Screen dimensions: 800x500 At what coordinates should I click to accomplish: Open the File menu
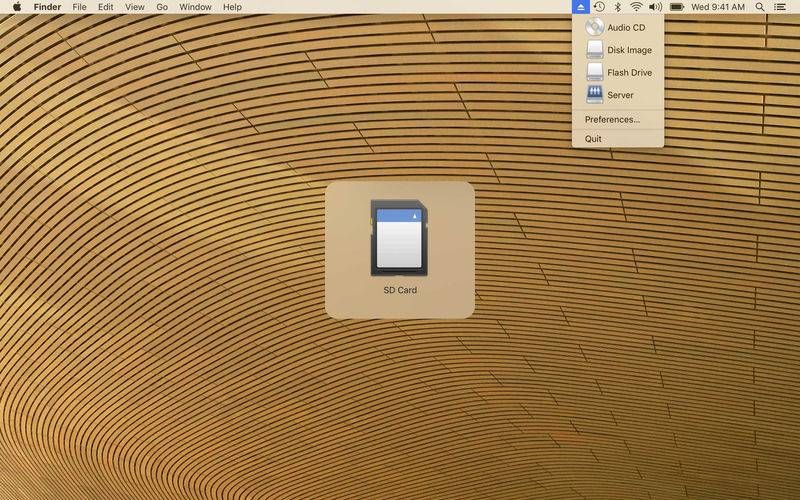point(79,7)
